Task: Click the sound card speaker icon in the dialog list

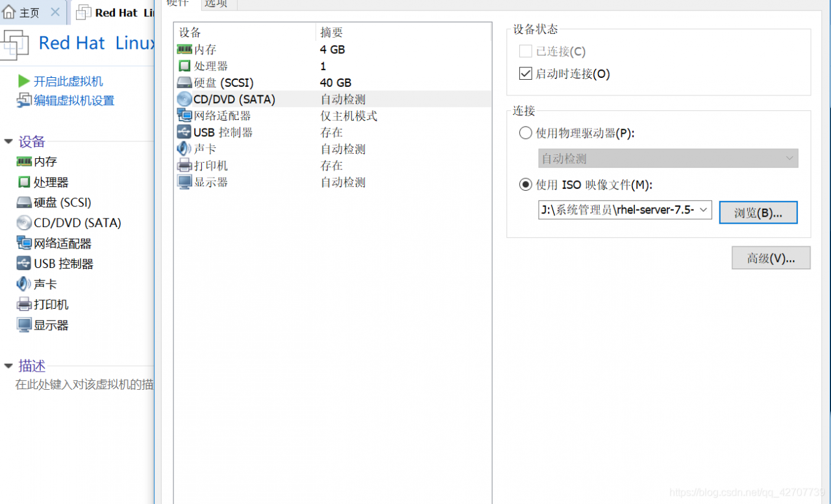Action: click(x=184, y=149)
